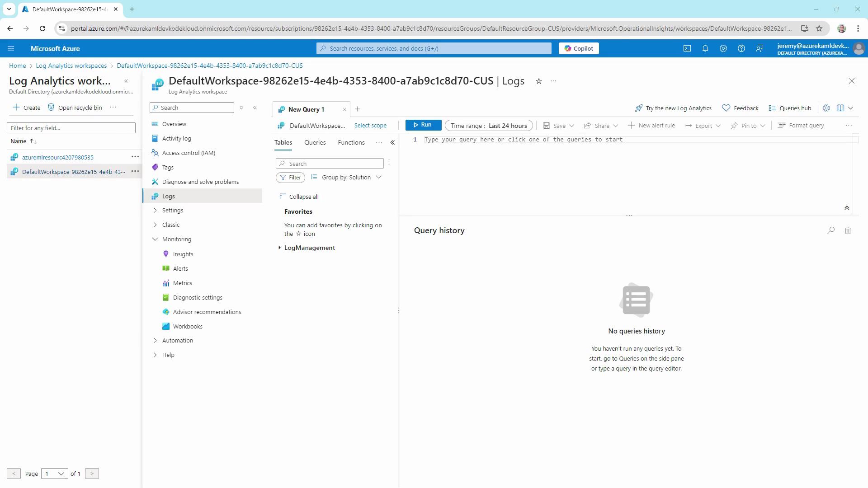868x488 pixels.
Task: Collapse the tables side pane
Action: [x=392, y=142]
